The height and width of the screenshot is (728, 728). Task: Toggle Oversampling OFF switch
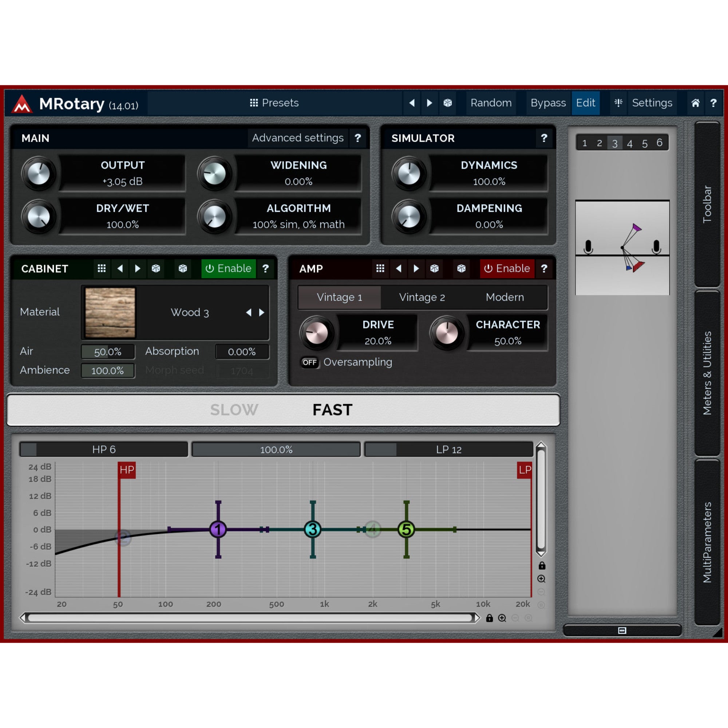pos(310,363)
